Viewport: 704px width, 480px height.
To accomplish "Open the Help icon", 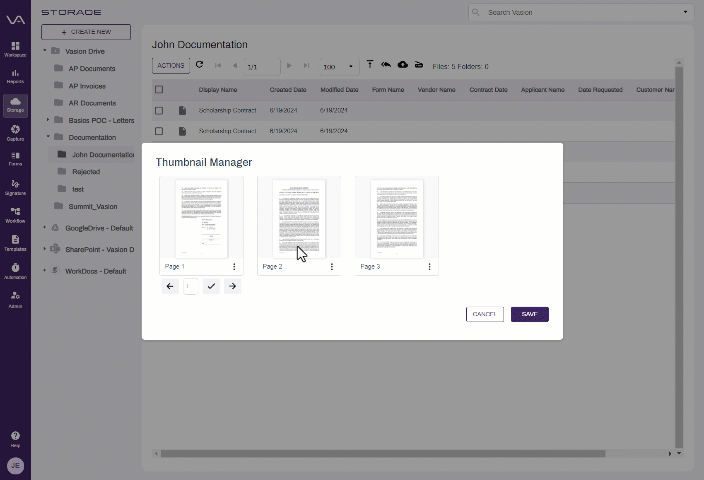I will [x=15, y=439].
